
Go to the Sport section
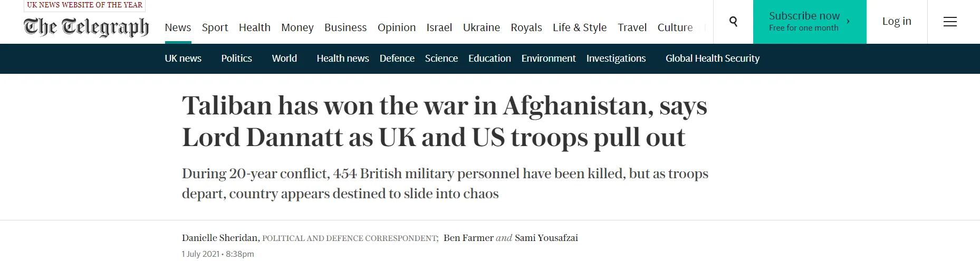click(x=215, y=27)
